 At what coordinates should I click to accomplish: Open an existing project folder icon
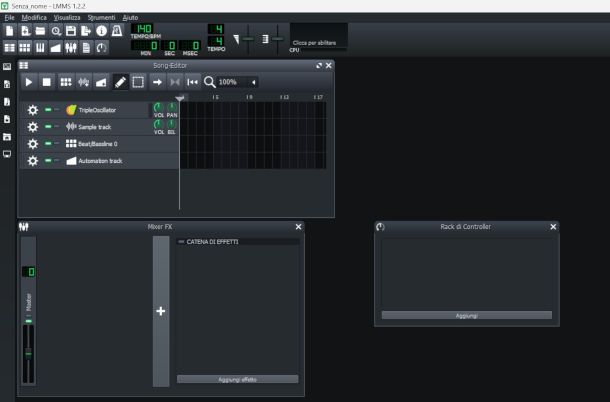(40, 31)
